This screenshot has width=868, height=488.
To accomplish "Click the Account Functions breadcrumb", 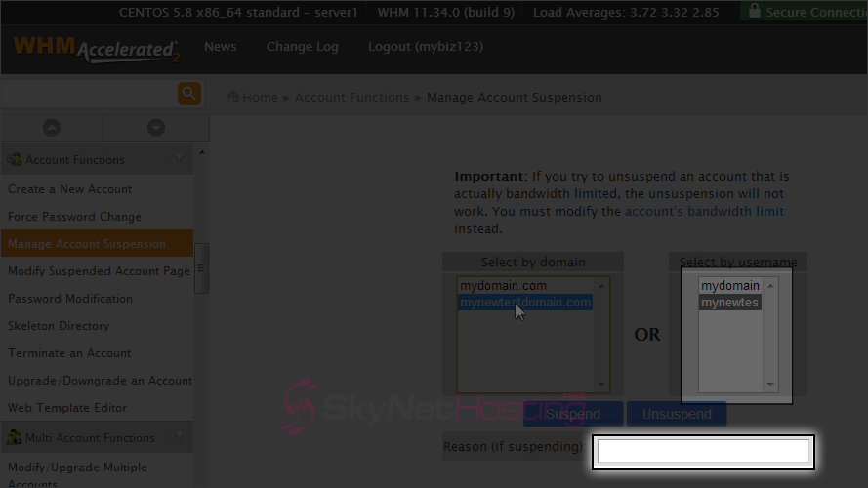I will click(x=351, y=97).
